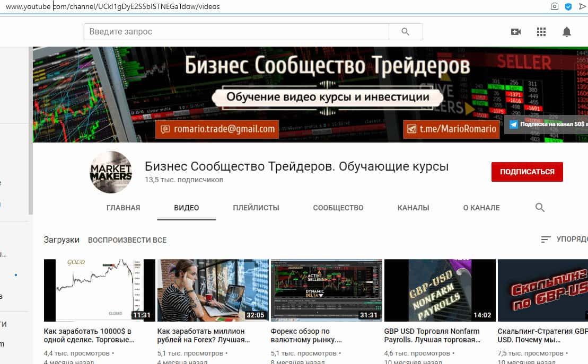
Task: Switch to the ГЛАВНАЯ tab
Action: point(123,208)
